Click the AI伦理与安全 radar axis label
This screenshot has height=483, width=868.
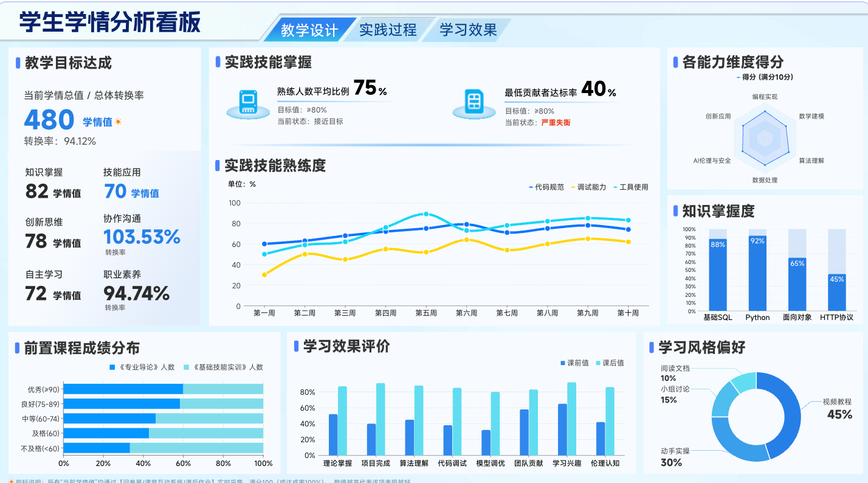pos(712,161)
